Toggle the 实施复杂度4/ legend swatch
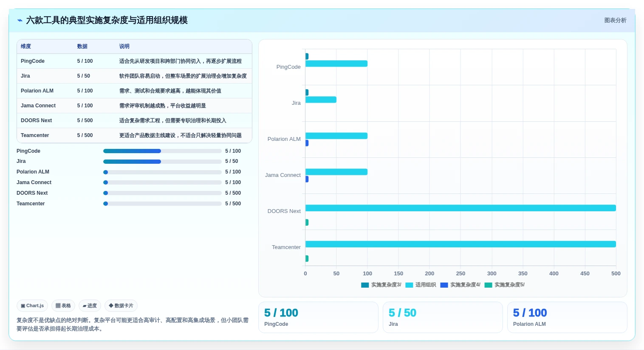 tap(444, 285)
